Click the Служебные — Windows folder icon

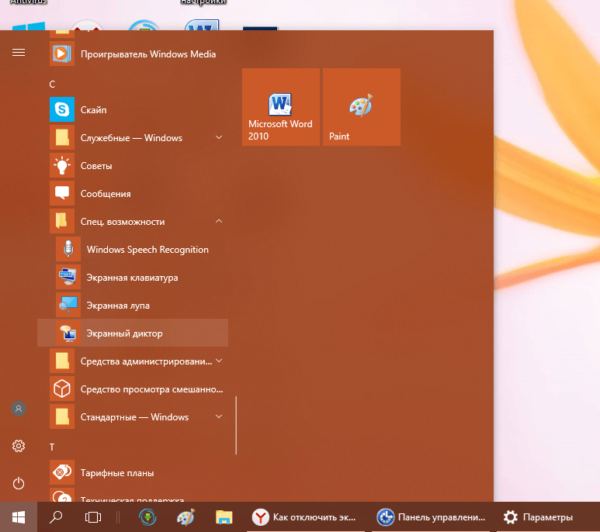[62, 137]
